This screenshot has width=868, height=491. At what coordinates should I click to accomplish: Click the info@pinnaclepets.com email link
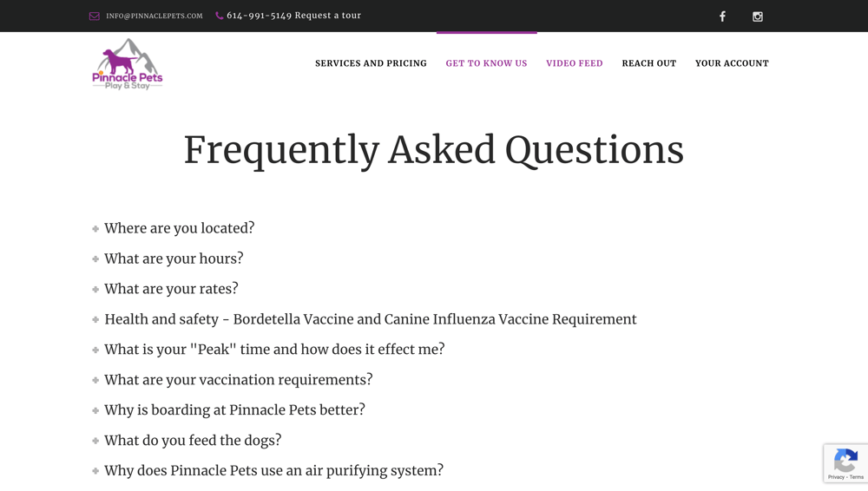coord(155,16)
